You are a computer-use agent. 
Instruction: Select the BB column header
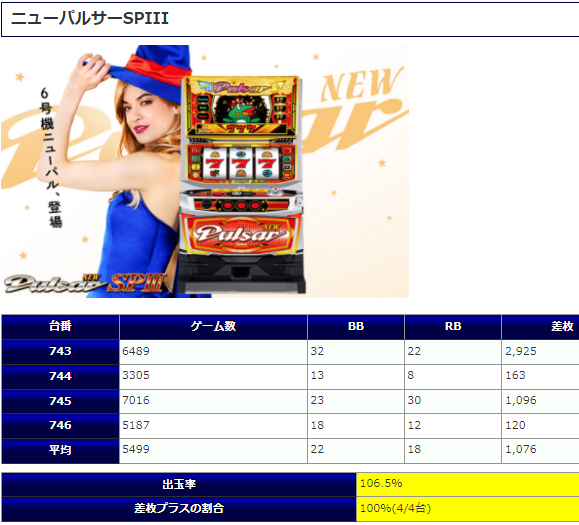click(x=356, y=327)
